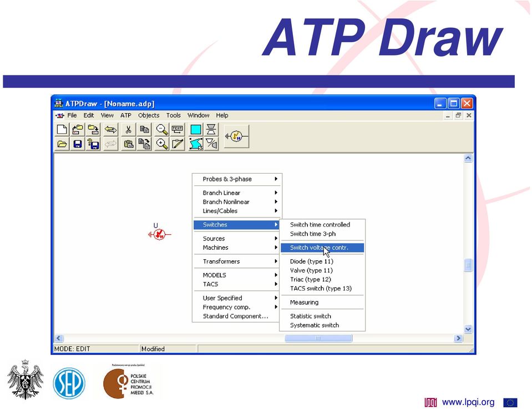
Task: Choose TACS switch (type 13)
Action: point(322,289)
